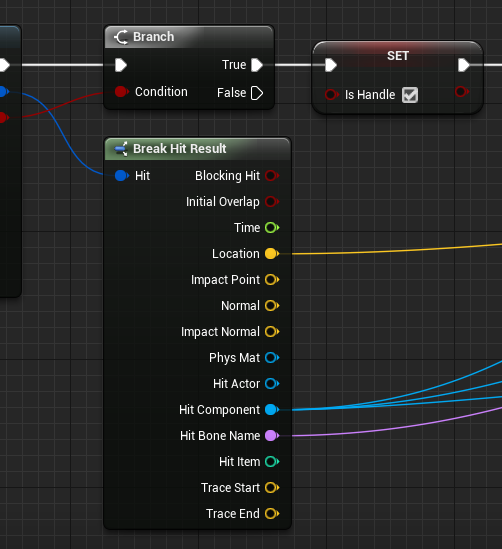Click the "Is Handle" label text
This screenshot has height=549, width=502.
370,95
